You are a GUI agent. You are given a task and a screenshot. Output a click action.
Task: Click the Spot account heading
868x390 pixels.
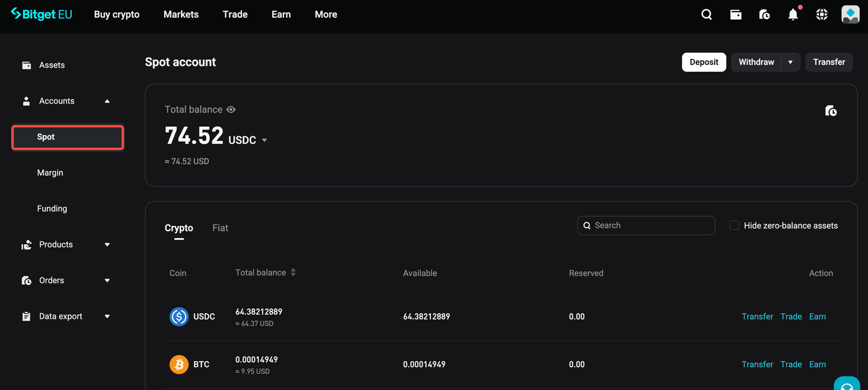click(180, 62)
